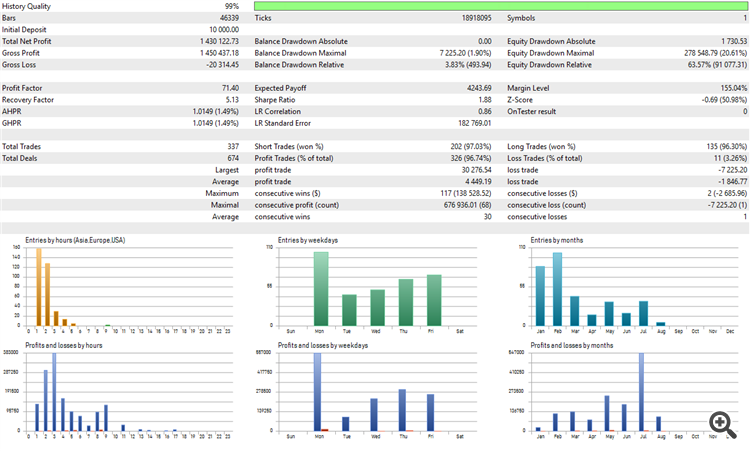Image resolution: width=750 pixels, height=451 pixels.
Task: Click the Short Trades (won %) label
Action: tap(289, 146)
